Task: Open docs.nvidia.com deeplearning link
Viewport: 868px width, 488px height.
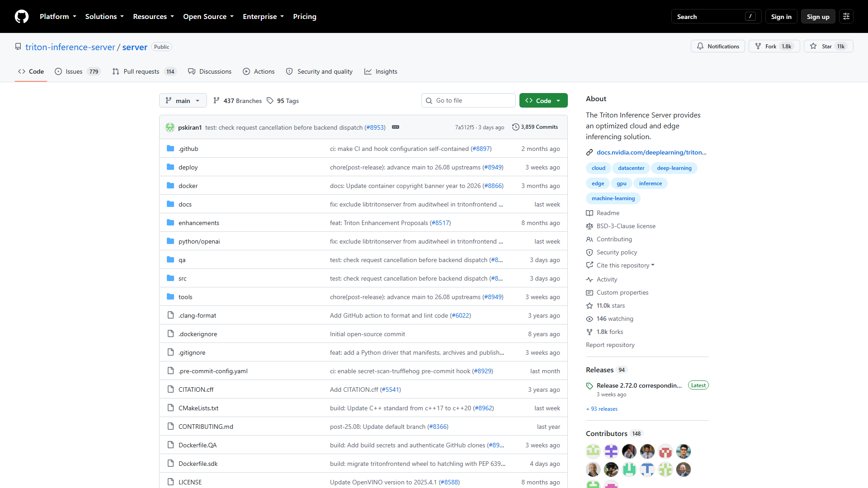Action: click(651, 152)
